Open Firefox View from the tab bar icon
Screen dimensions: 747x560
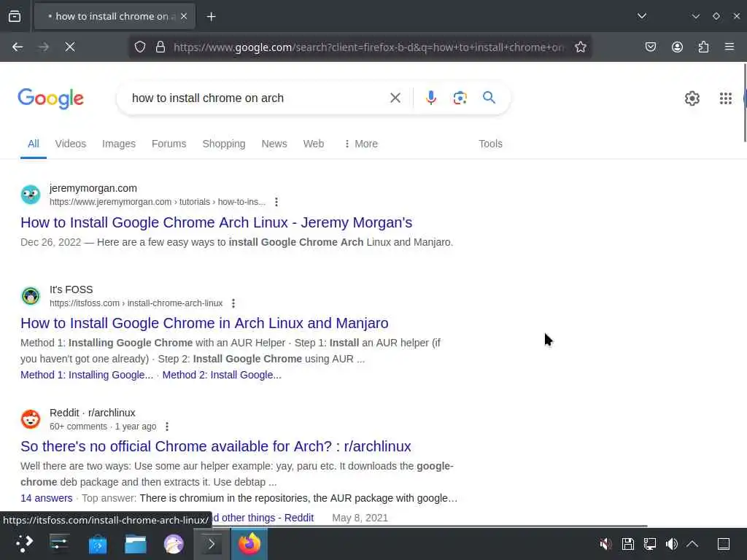(x=15, y=16)
